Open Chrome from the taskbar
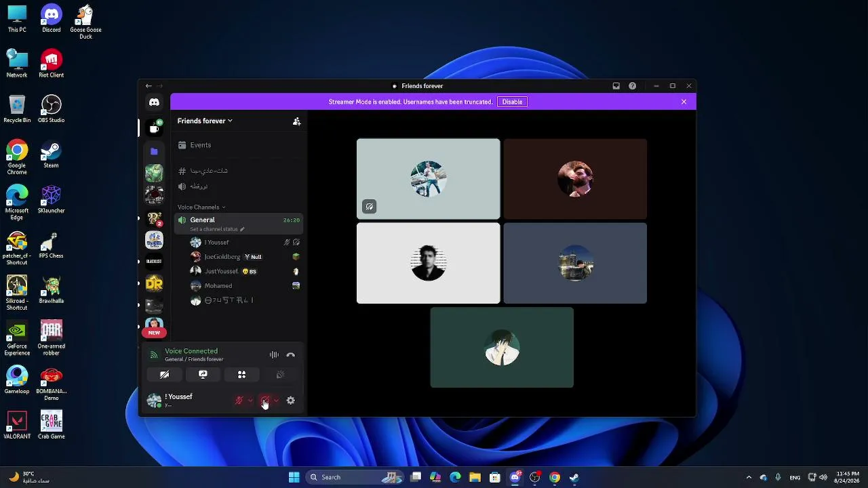This screenshot has height=488, width=868. pos(555,477)
